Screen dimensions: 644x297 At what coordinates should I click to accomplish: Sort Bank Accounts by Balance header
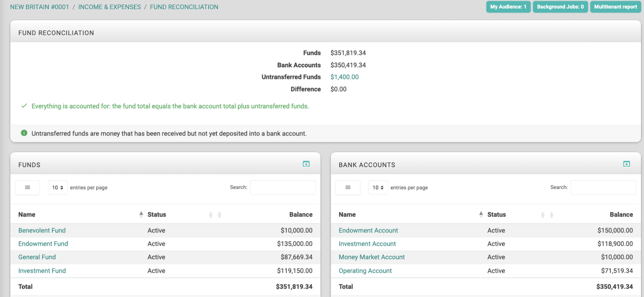coord(621,214)
